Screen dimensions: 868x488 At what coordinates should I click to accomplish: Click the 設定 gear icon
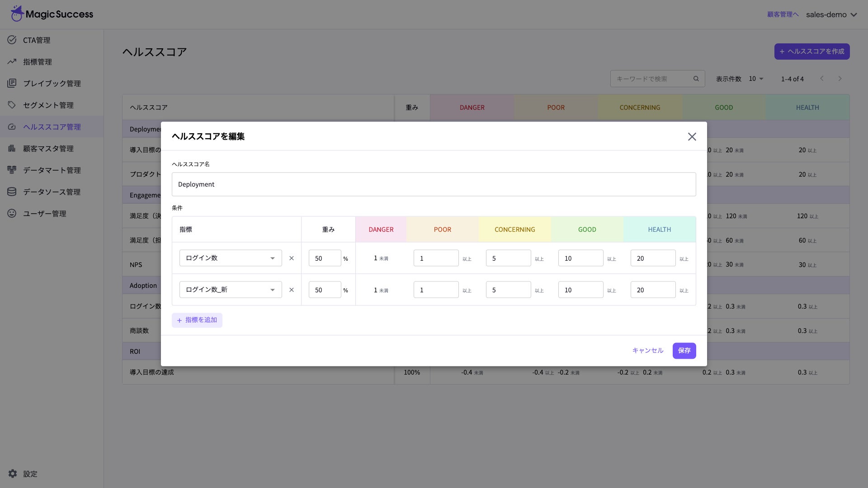point(13,474)
